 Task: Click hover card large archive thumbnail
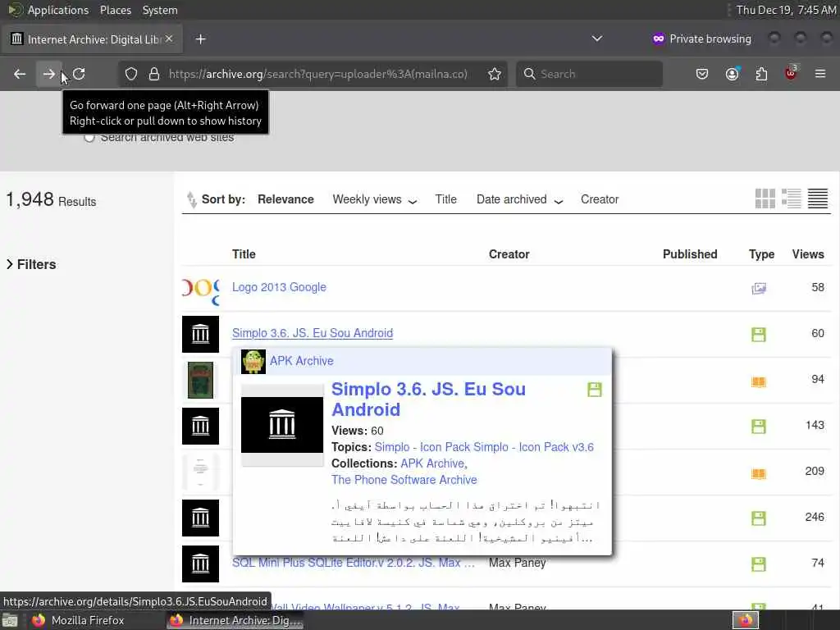point(282,425)
